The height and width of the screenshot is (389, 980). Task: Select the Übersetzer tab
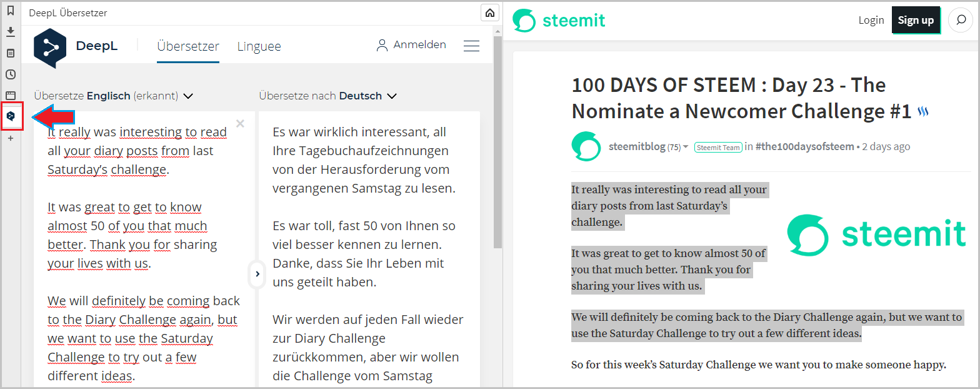(x=188, y=46)
